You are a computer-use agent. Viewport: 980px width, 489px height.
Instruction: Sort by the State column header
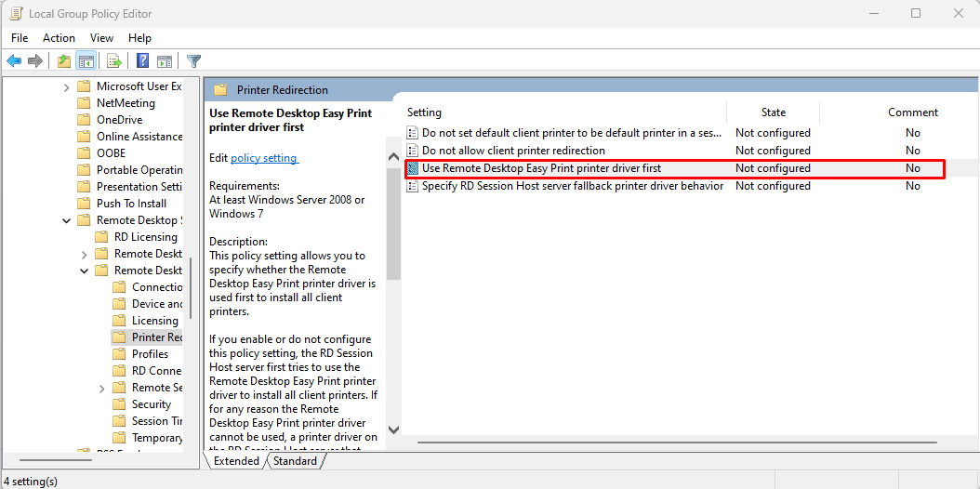tap(774, 112)
